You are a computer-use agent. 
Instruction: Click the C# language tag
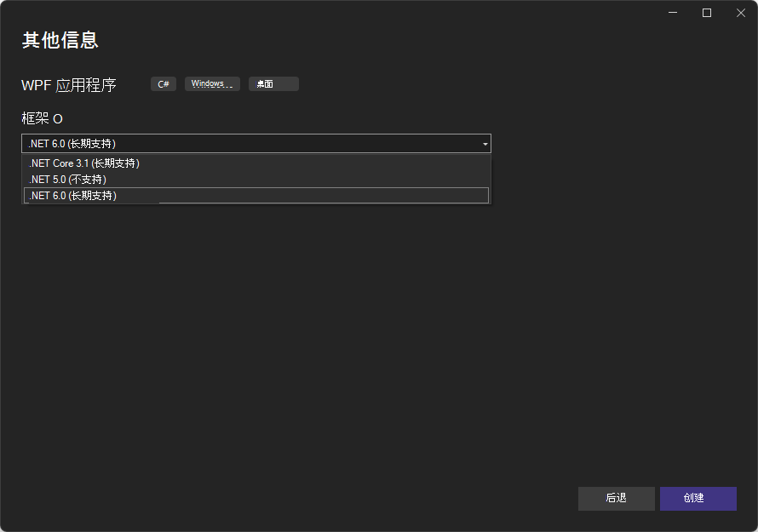coord(164,84)
